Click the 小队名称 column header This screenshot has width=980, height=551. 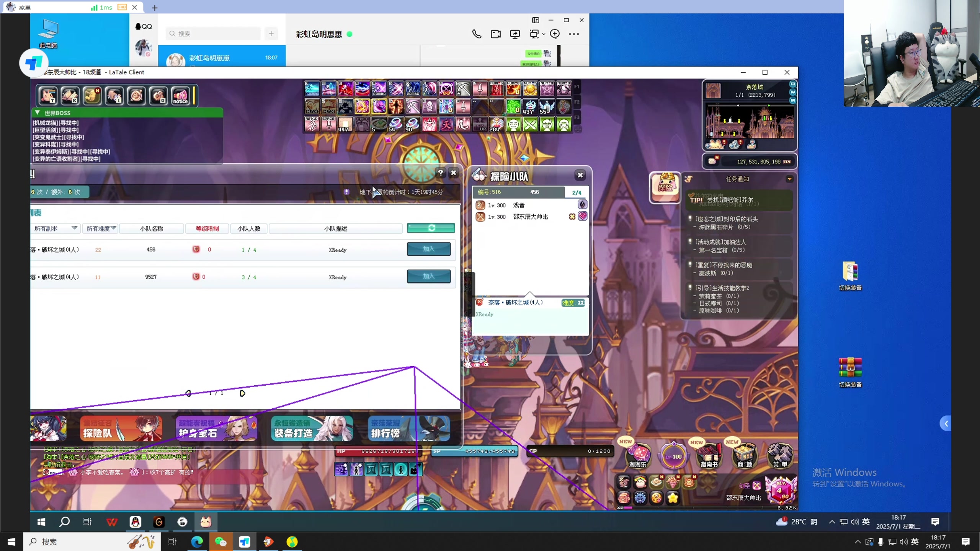click(x=152, y=228)
